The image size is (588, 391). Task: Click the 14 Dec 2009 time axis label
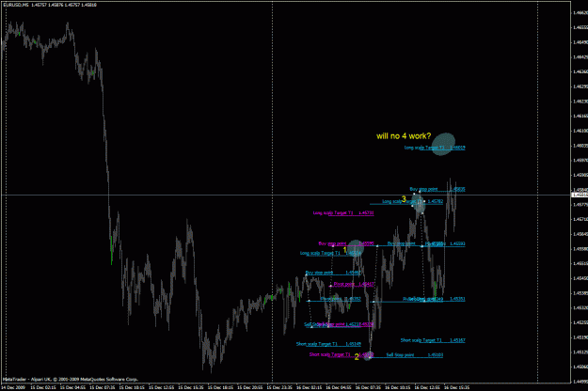pyautogui.click(x=13, y=387)
